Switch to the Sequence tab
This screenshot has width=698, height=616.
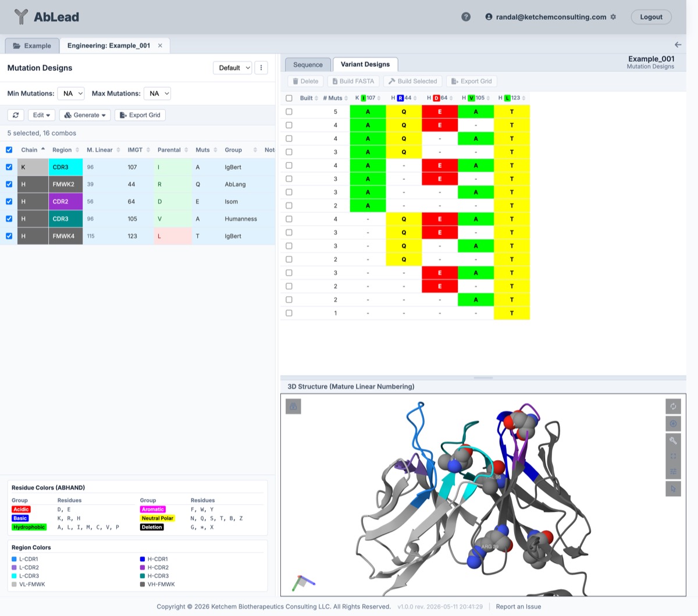coord(308,65)
